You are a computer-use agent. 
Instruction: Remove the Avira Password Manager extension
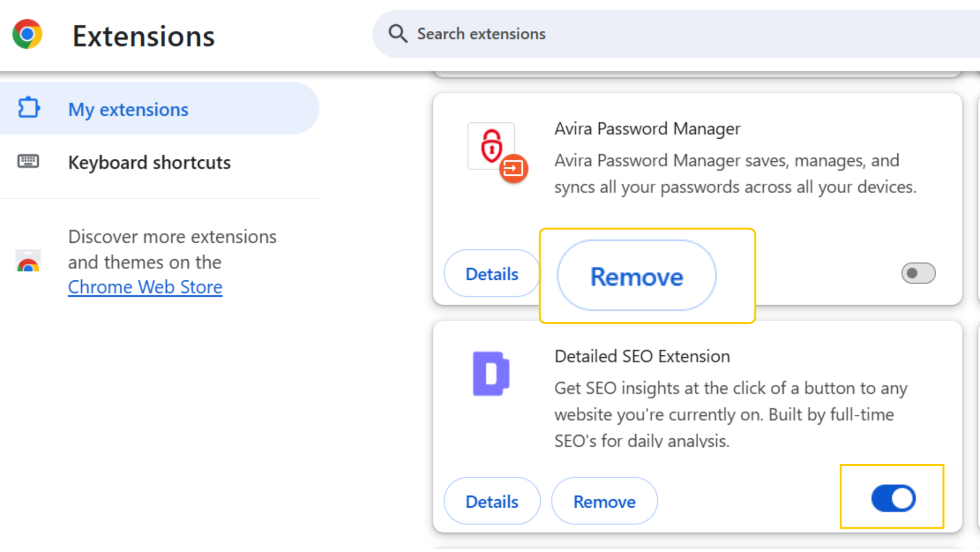click(636, 276)
